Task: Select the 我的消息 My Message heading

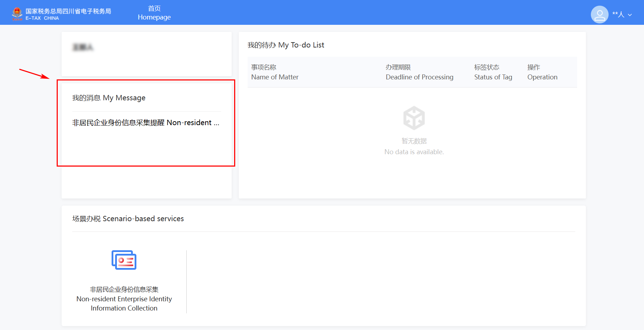Action: [109, 98]
